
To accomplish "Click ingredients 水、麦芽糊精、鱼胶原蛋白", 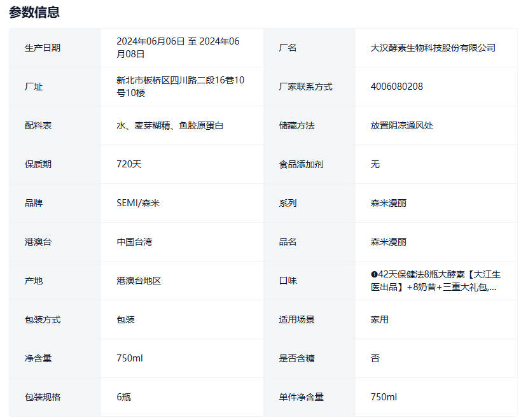I will point(170,125).
